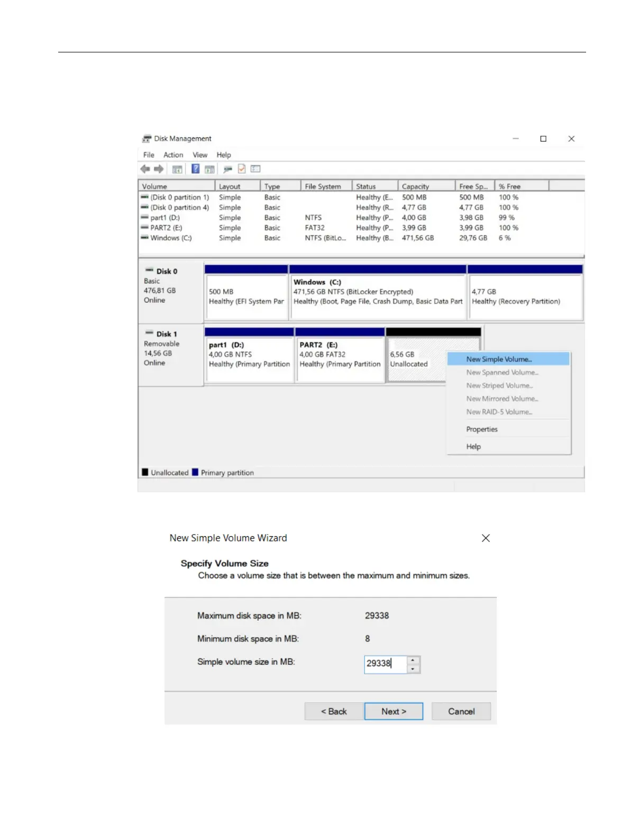Sort by Free Space column header

474,186
